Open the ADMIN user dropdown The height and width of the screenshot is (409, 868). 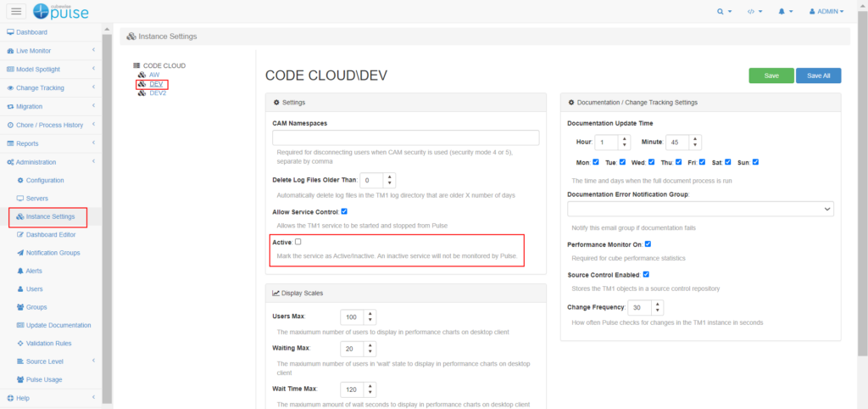click(x=826, y=12)
